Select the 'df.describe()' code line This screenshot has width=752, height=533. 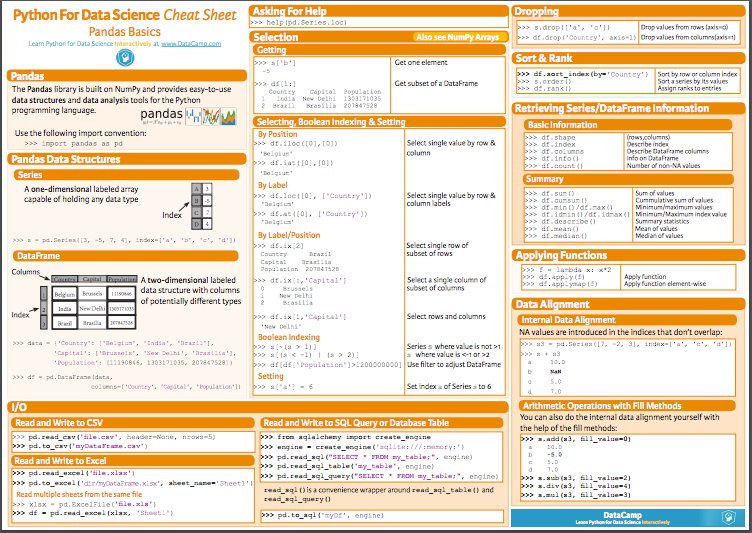click(560, 222)
